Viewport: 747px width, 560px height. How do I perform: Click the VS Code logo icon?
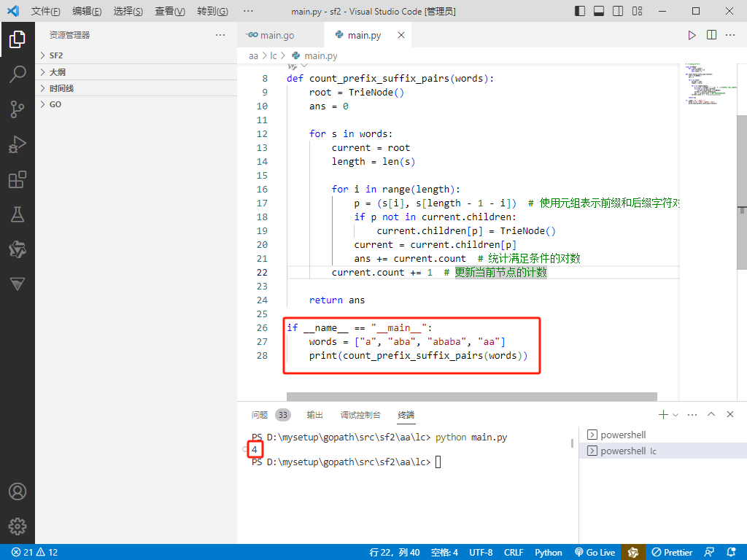pos(13,11)
